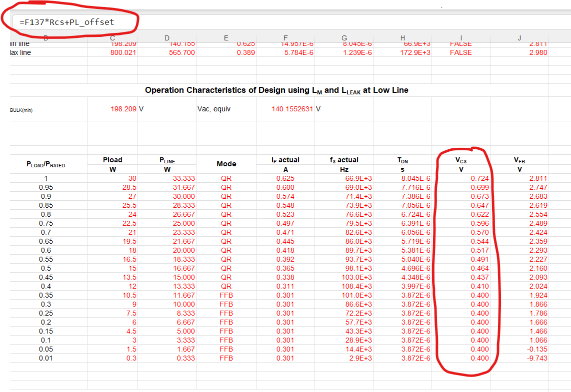
Task: Select column E header
Action: (x=226, y=38)
